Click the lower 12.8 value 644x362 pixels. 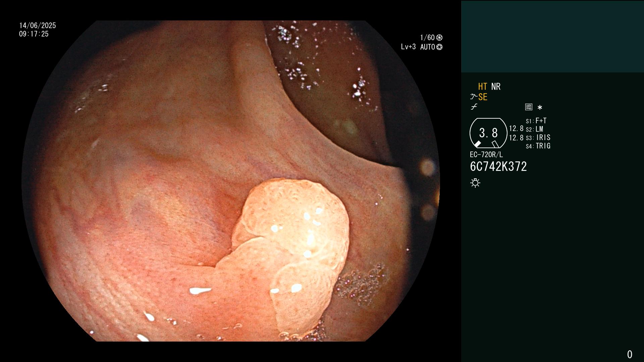coord(516,137)
